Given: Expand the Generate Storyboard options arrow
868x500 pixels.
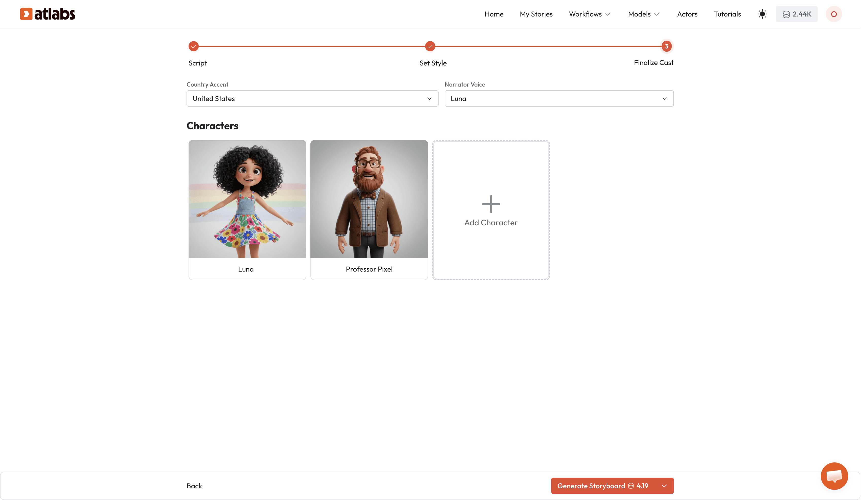Looking at the screenshot, I should click(x=664, y=486).
